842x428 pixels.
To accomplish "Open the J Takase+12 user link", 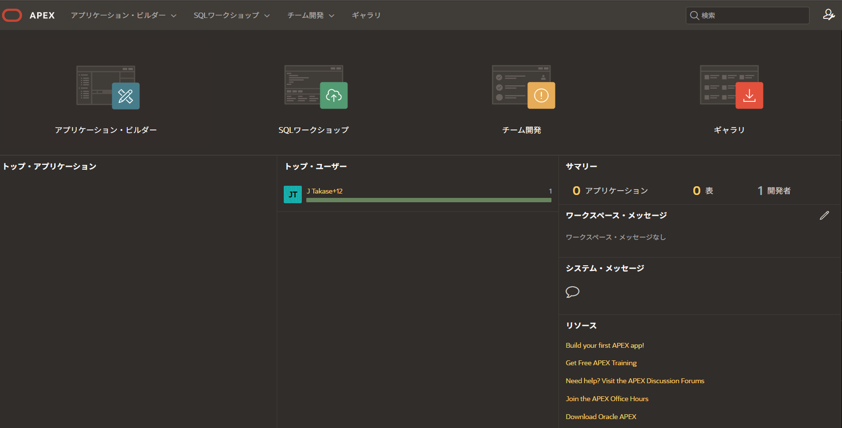I will coord(324,191).
